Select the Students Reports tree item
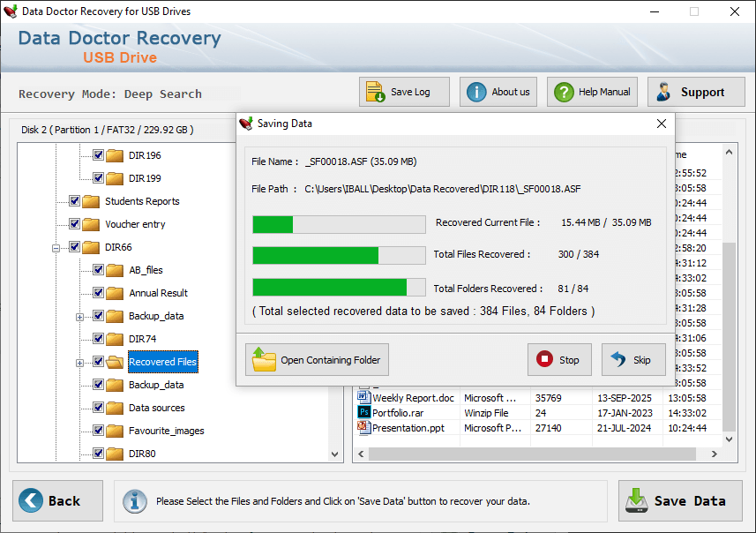756x533 pixels. pos(142,201)
